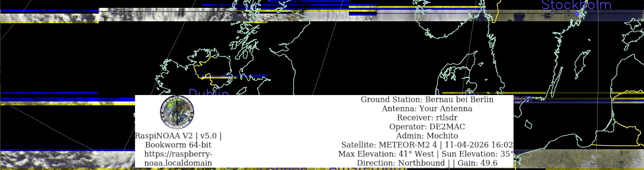Click the Stockholm city marker dot
This screenshot has height=170, width=644.
click(x=577, y=14)
